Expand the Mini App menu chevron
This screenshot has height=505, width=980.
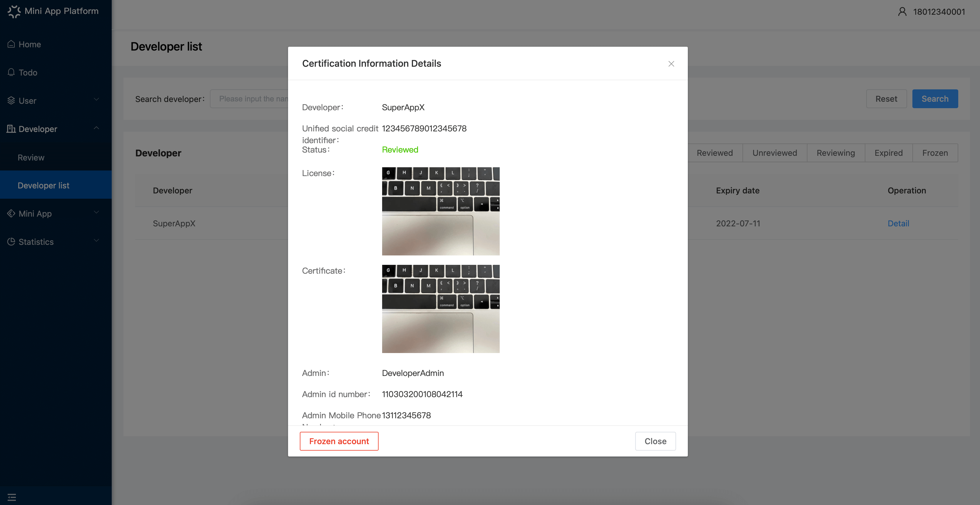(x=96, y=212)
